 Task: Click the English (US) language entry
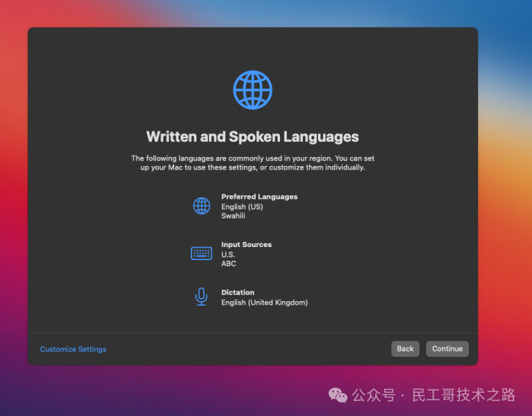pos(242,206)
